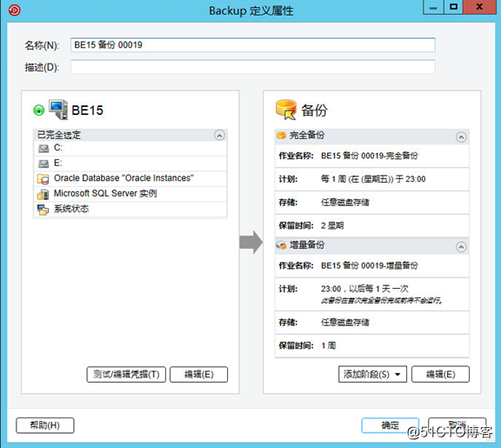Screen dimensions: 501x448
Task: Select Microsoft SQL Server 实例 row
Action: click(130, 194)
